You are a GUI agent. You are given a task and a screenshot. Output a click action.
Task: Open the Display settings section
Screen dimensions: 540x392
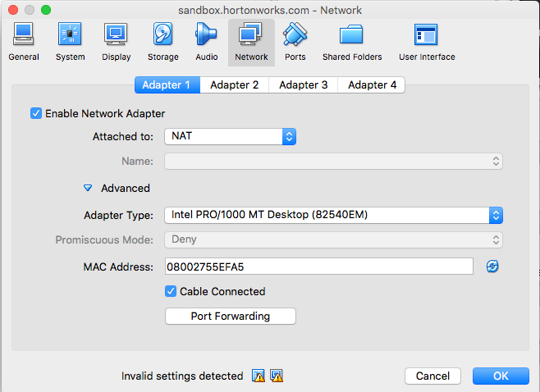(x=116, y=42)
